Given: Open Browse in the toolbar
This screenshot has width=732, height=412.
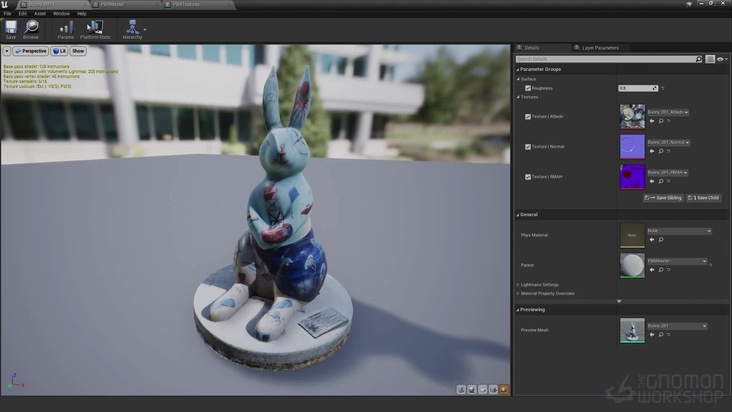Looking at the screenshot, I should 31,29.
